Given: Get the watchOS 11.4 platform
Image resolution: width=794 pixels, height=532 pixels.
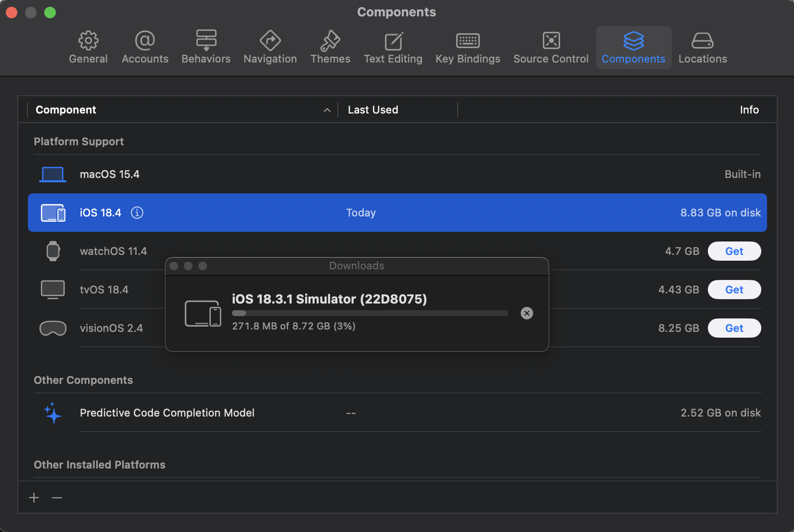Looking at the screenshot, I should [x=734, y=251].
